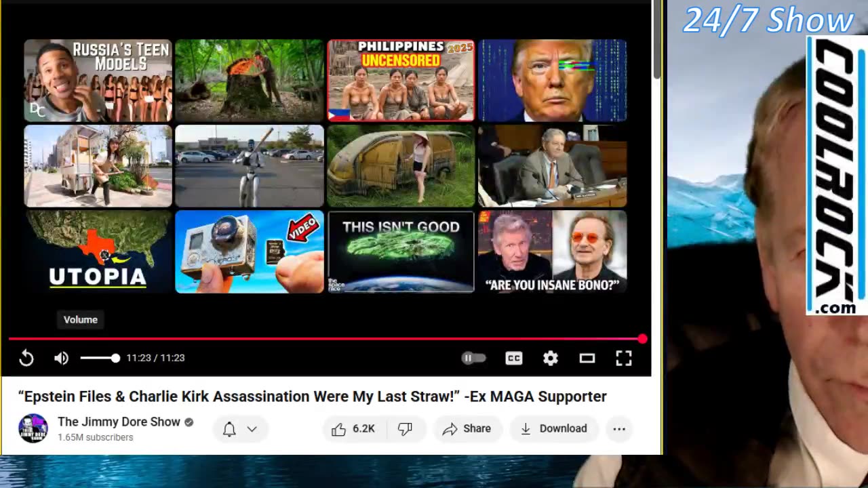Enter fullscreen mode

[x=624, y=358]
